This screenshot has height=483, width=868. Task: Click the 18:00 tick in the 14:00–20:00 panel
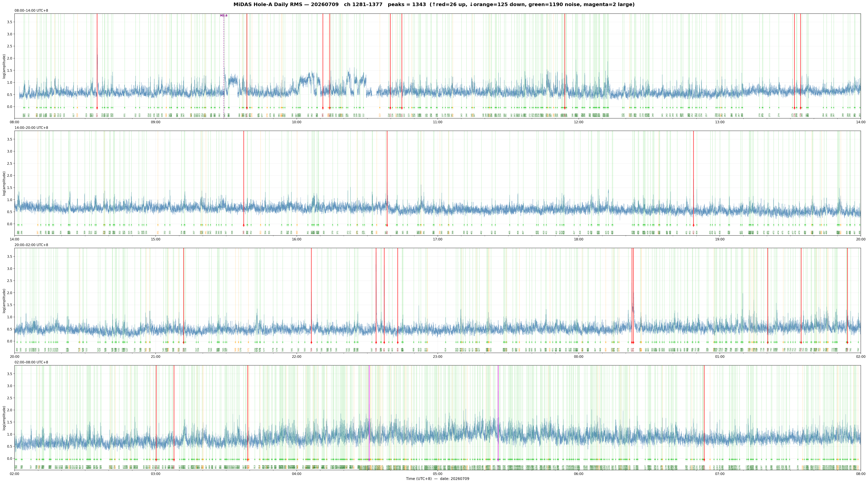[579, 239]
